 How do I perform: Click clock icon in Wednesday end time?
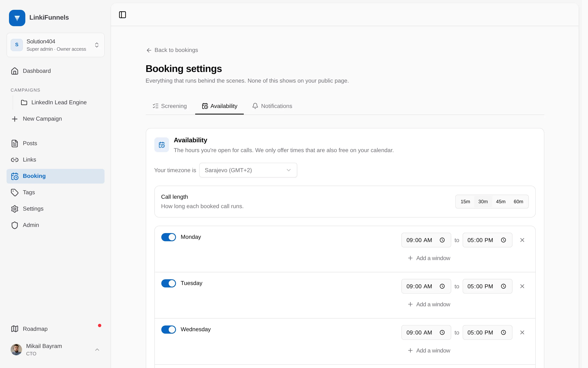tap(503, 333)
